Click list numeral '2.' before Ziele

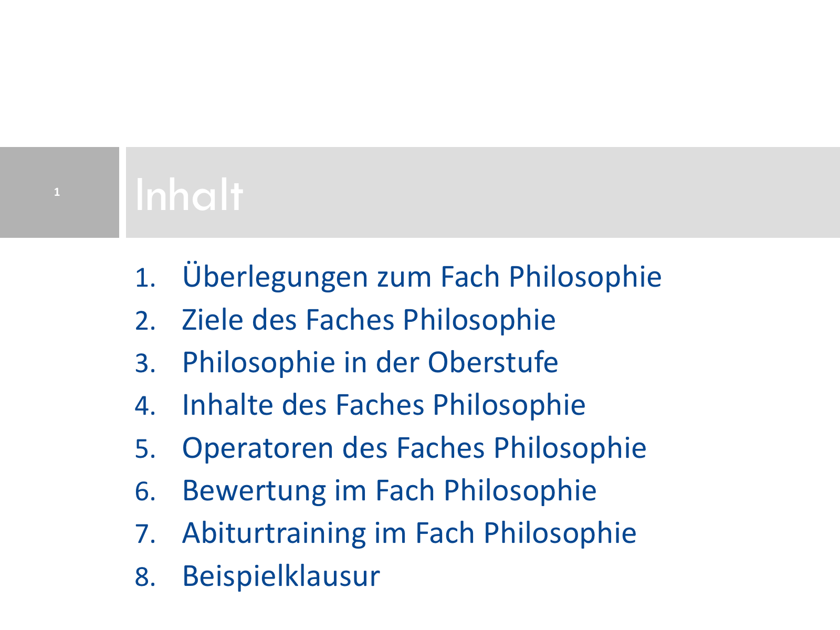tap(145, 321)
